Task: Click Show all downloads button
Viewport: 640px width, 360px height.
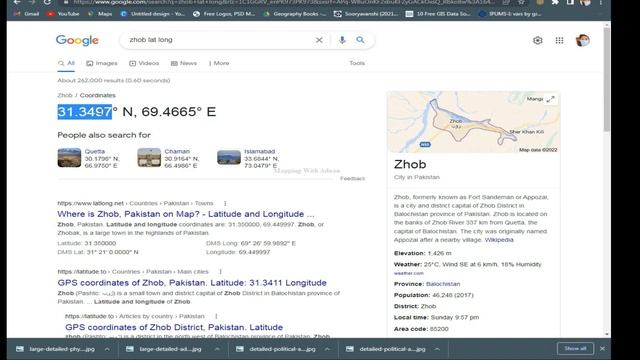Action: coord(575,349)
